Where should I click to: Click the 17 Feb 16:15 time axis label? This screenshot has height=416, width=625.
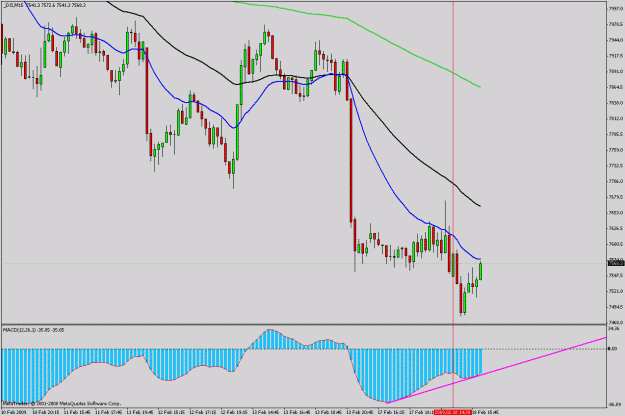pyautogui.click(x=392, y=412)
